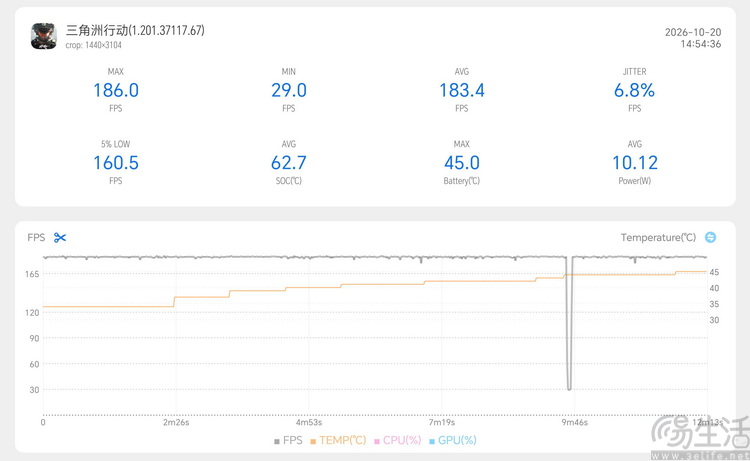Click the scissors crop icon beside FPS
Screen dimensions: 750x461
pos(60,238)
